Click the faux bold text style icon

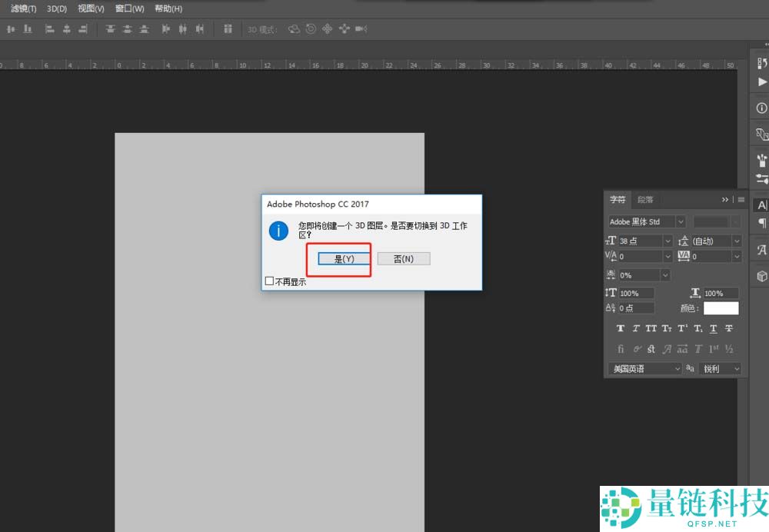pos(621,328)
